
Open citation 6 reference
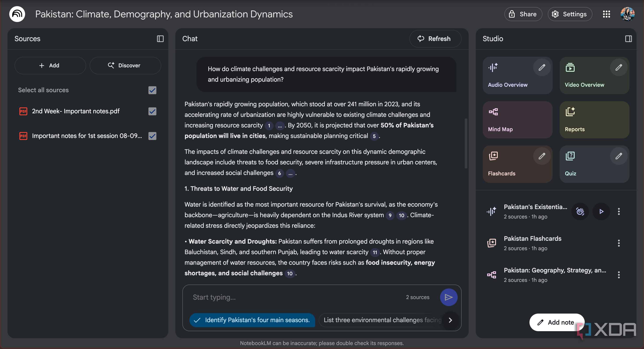pyautogui.click(x=279, y=173)
